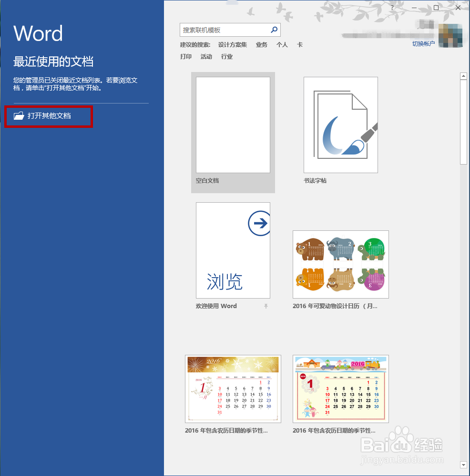
Task: Search suggested term 卡
Action: 300,45
